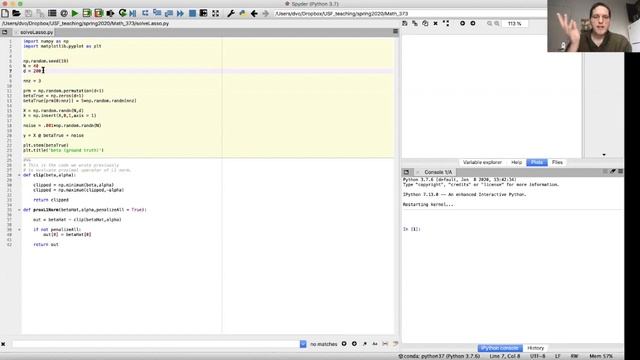
Task: Click debugger step return icon
Action: point(169,13)
